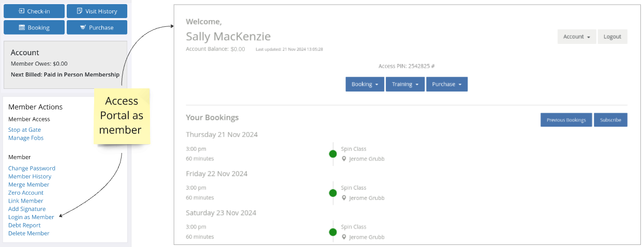Click the Subscribe button
The height and width of the screenshot is (247, 644).
pyautogui.click(x=610, y=120)
